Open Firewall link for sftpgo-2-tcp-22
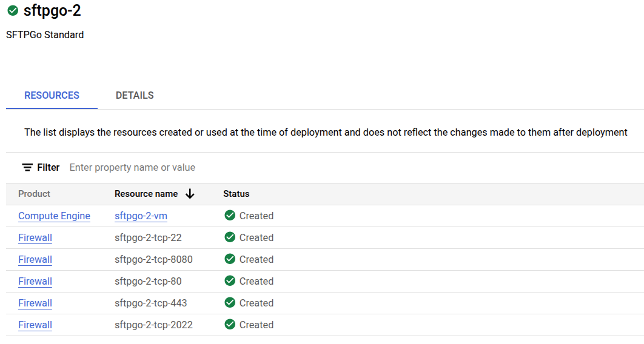This screenshot has width=644, height=344. pyautogui.click(x=35, y=237)
